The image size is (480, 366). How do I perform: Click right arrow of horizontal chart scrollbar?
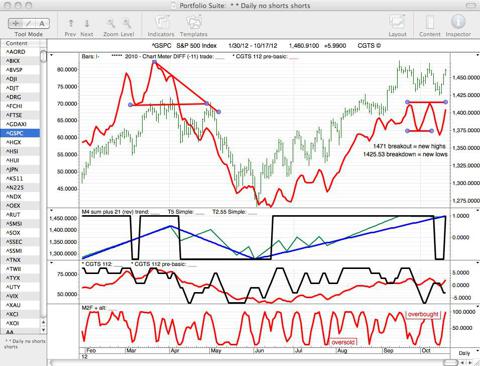[x=471, y=362]
